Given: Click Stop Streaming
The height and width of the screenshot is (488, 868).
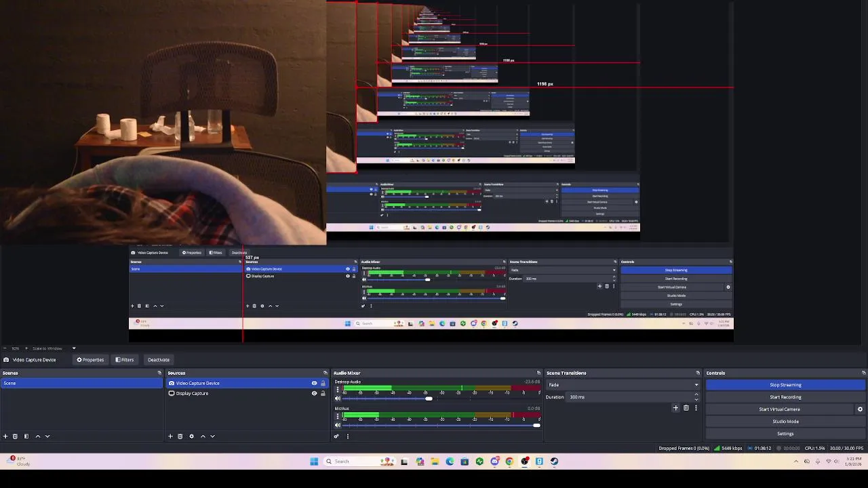Looking at the screenshot, I should tap(785, 385).
